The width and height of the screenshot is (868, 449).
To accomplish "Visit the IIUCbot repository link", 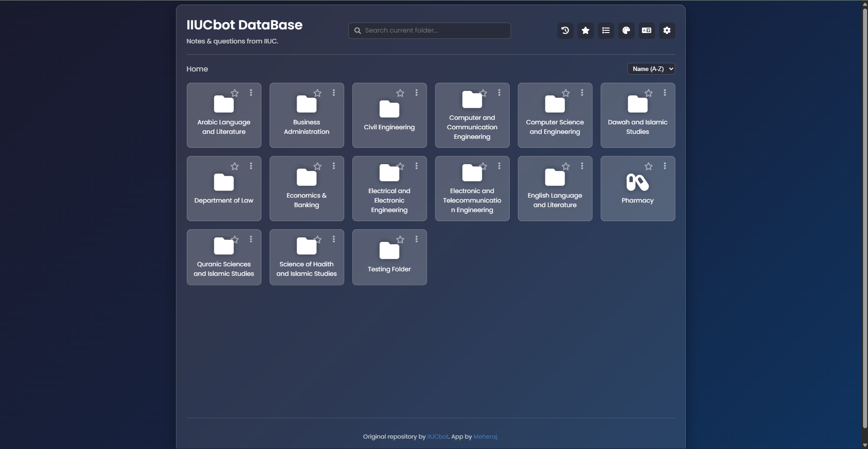I will (437, 437).
